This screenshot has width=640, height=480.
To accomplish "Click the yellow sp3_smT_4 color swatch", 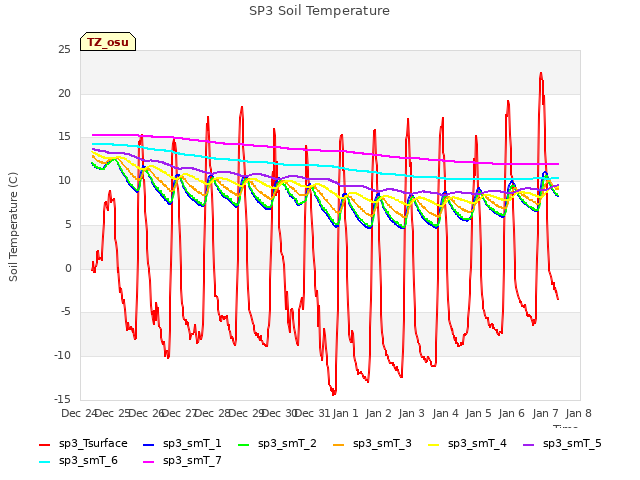I will tap(433, 444).
